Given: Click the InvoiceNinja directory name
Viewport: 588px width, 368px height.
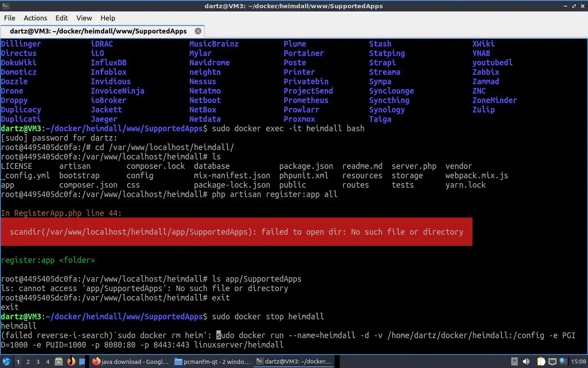Looking at the screenshot, I should (x=118, y=91).
